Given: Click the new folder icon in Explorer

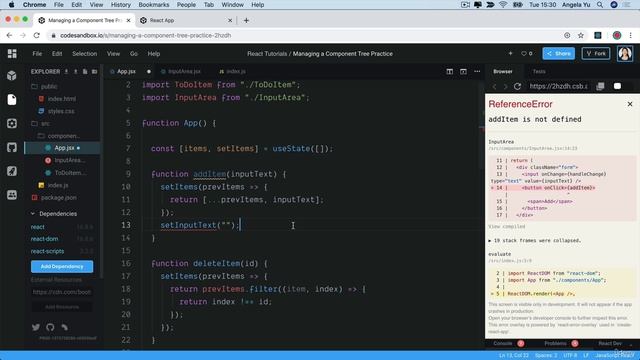Looking at the screenshot, I should [94, 71].
